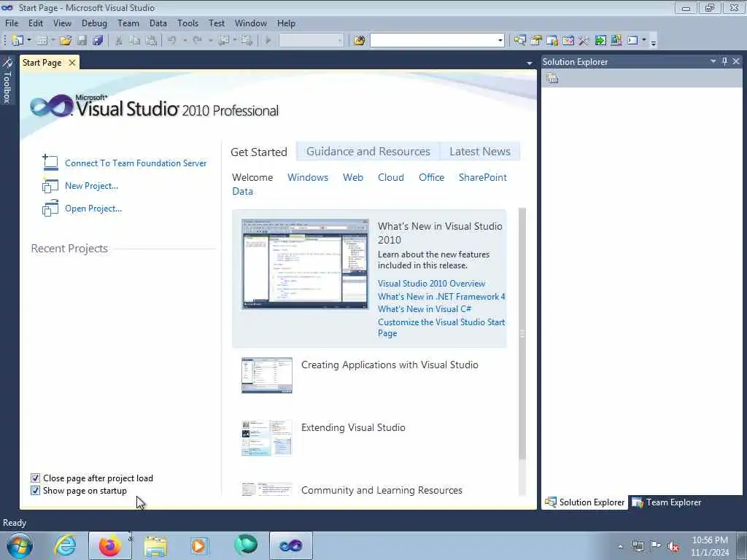Open the Find combo box dropdown arrow

(x=500, y=41)
